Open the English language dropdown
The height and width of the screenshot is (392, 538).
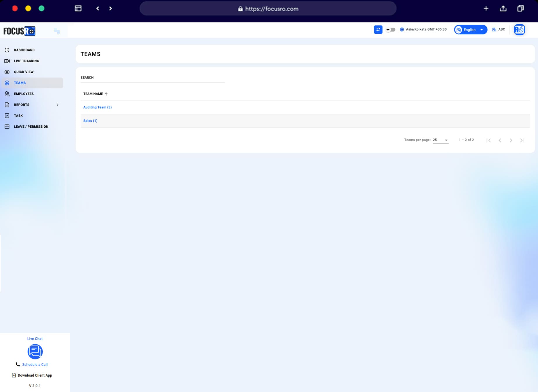point(470,29)
